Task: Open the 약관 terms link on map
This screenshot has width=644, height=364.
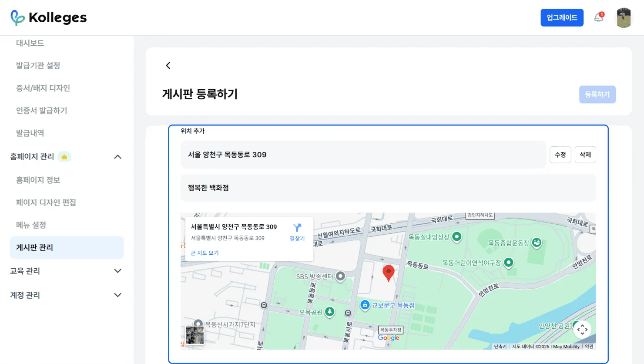Action: [x=589, y=347]
